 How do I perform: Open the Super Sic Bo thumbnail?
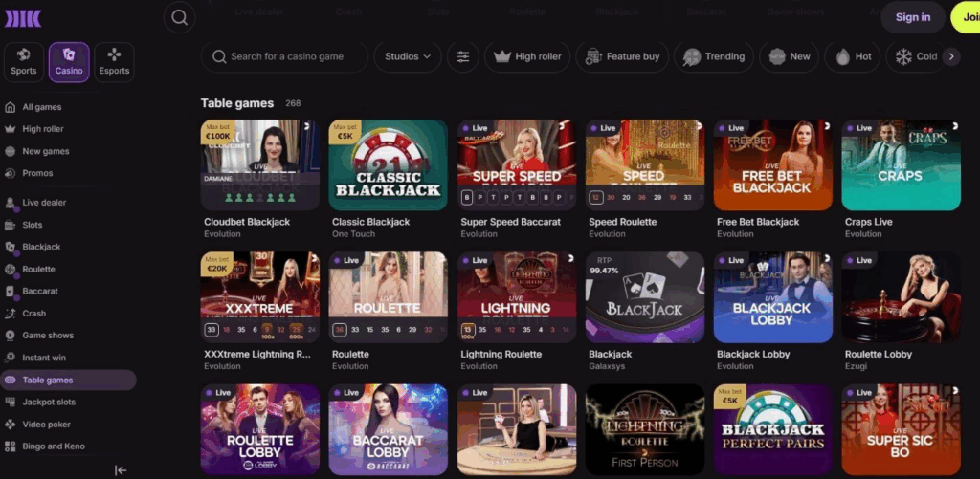point(901,429)
